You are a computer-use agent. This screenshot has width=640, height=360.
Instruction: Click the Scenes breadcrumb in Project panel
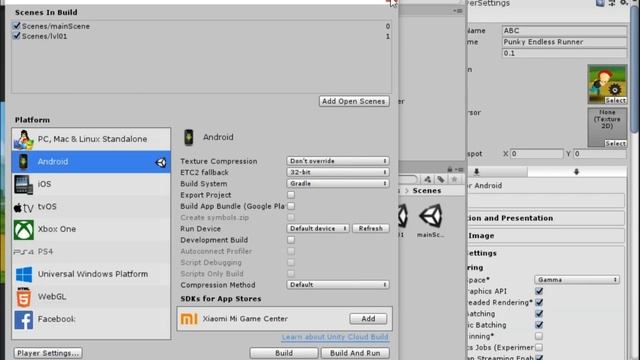point(427,191)
